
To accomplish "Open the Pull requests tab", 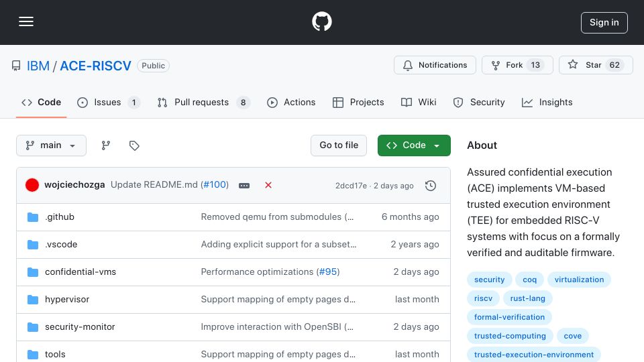I will click(x=203, y=102).
